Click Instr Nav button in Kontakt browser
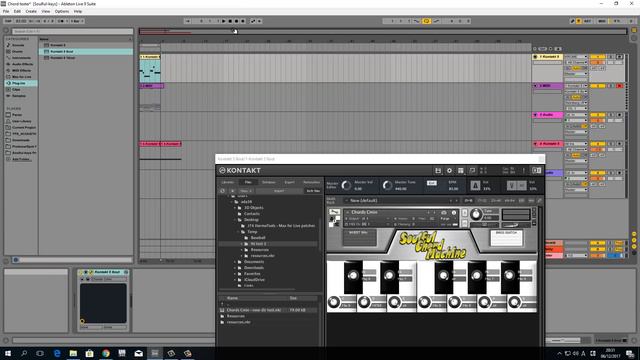This screenshot has width=640, height=360. [313, 191]
